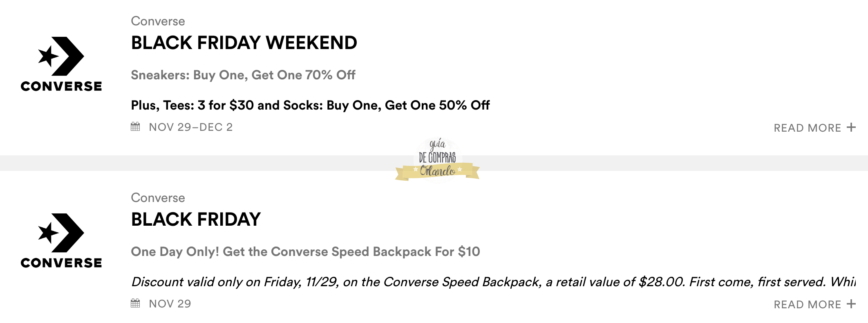Select the Converse store name above Black Friday Weekend

click(158, 21)
